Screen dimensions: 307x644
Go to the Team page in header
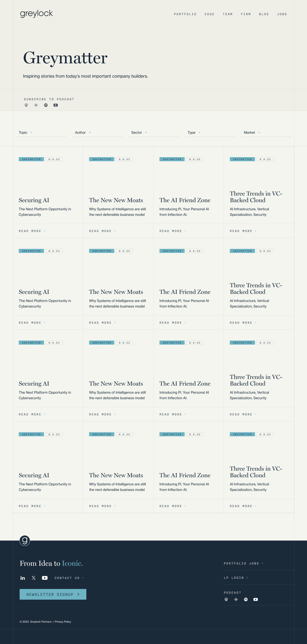tap(228, 14)
